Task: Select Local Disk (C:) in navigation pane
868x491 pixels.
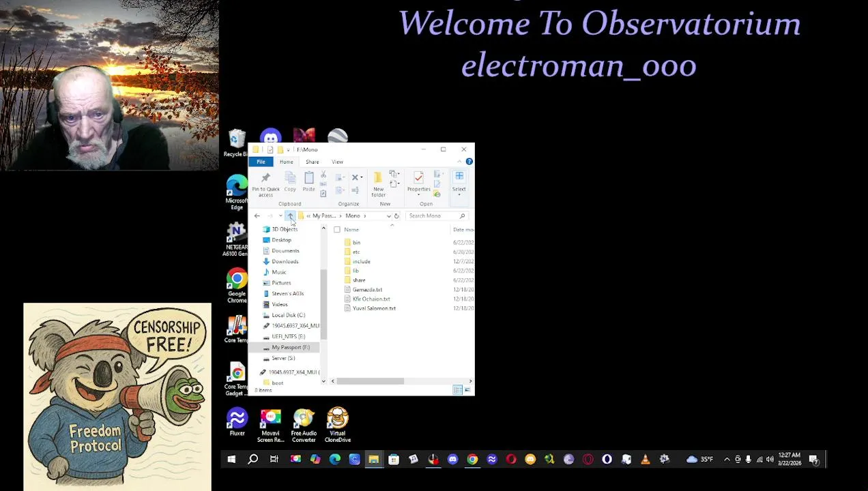Action: [x=288, y=315]
